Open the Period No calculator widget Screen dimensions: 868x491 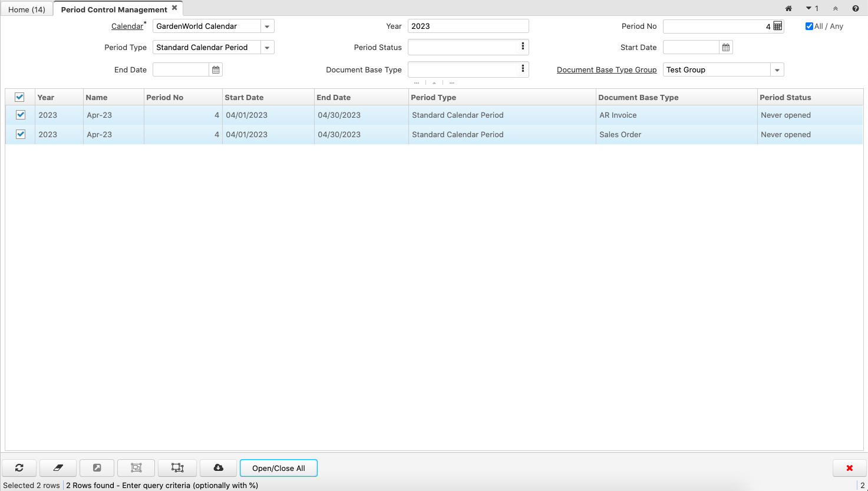[777, 26]
